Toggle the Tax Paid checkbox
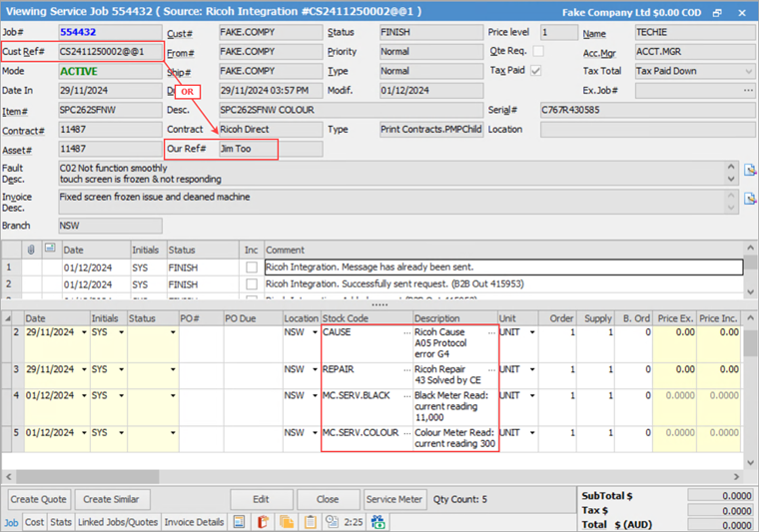This screenshot has width=759, height=532. pos(537,71)
